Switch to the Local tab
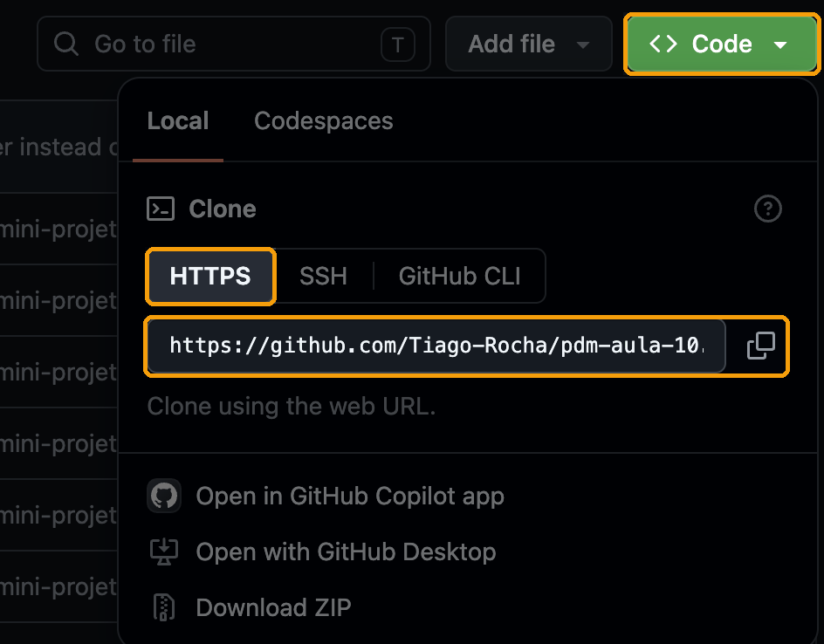The width and height of the screenshot is (824, 644). pos(178,120)
